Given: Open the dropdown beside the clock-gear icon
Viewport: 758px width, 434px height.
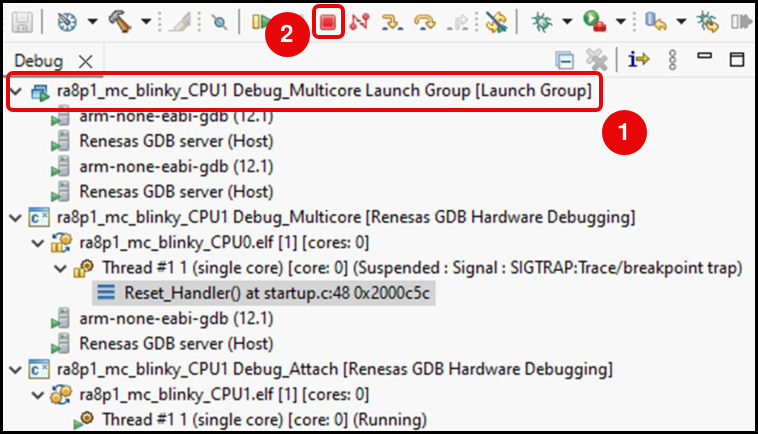Looking at the screenshot, I should pyautogui.click(x=92, y=22).
